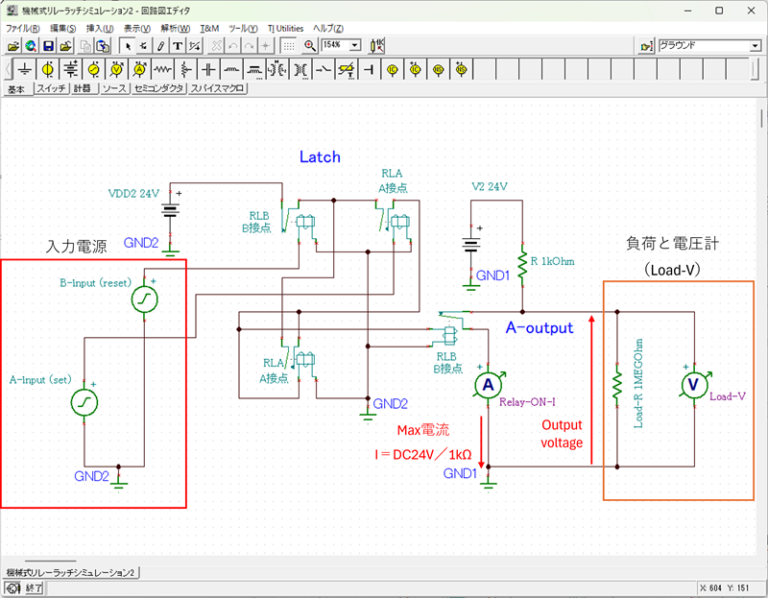The width and height of the screenshot is (768, 598).
Task: Select the ground symbol component
Action: (x=24, y=69)
